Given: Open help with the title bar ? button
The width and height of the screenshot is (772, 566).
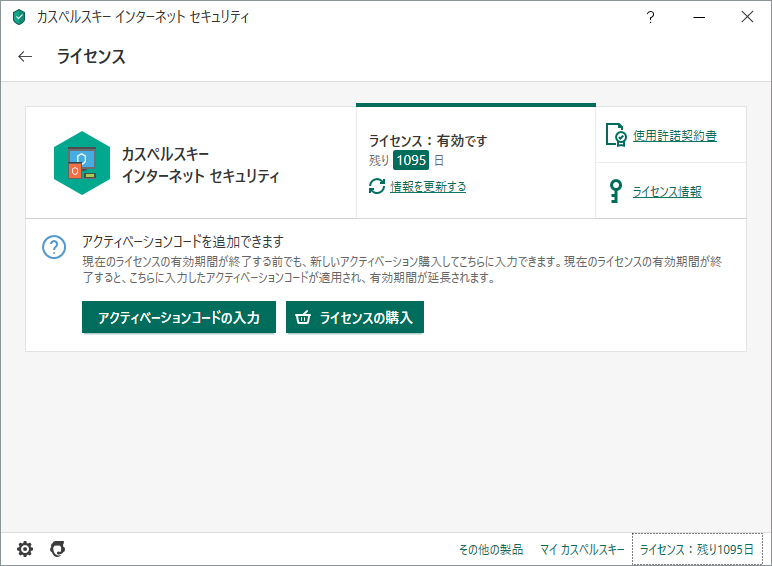Looking at the screenshot, I should pyautogui.click(x=651, y=17).
